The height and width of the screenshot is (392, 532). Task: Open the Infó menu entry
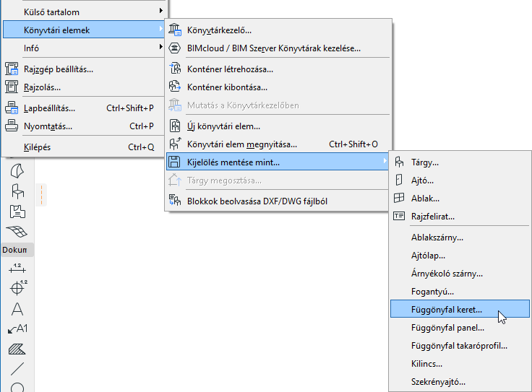click(83, 48)
